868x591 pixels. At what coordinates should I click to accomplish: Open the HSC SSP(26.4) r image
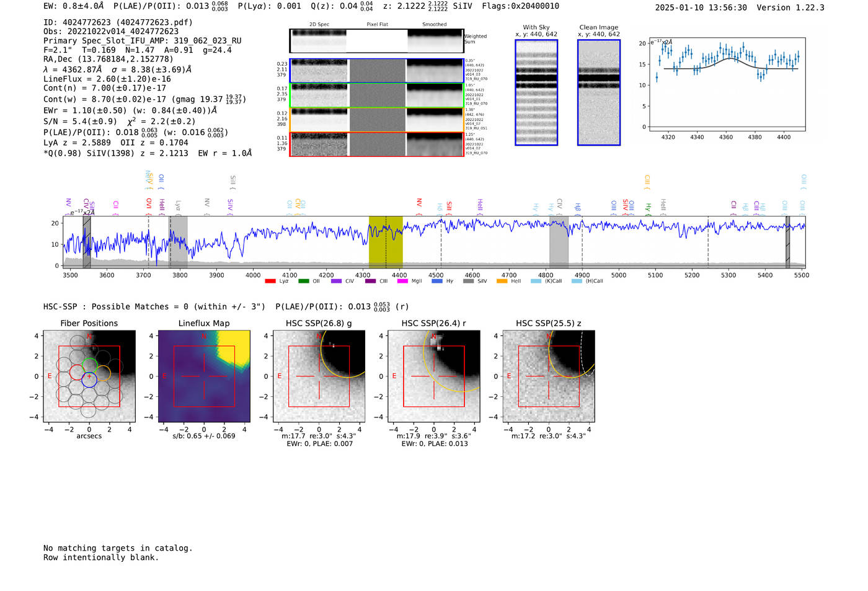[434, 376]
